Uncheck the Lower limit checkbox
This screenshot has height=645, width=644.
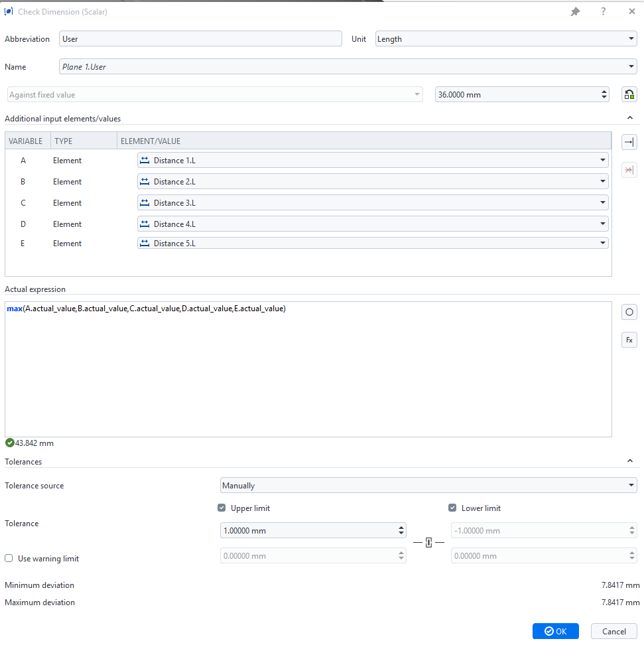[x=453, y=508]
